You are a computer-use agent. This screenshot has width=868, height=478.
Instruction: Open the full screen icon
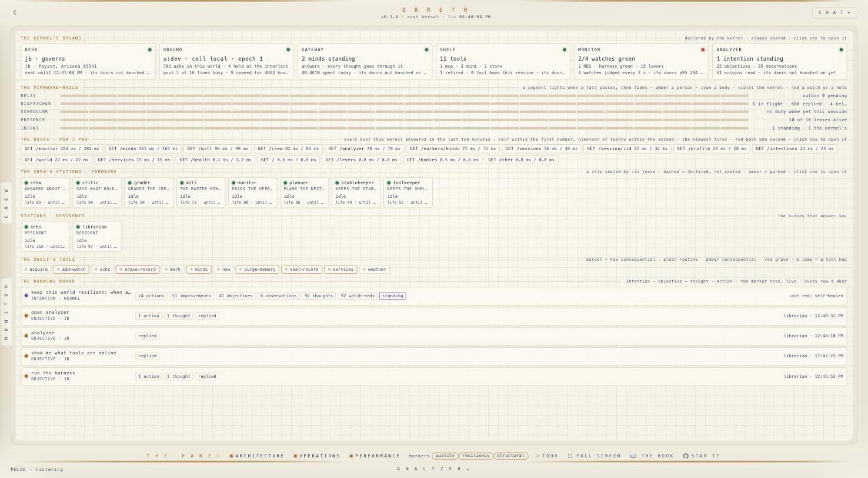point(570,456)
